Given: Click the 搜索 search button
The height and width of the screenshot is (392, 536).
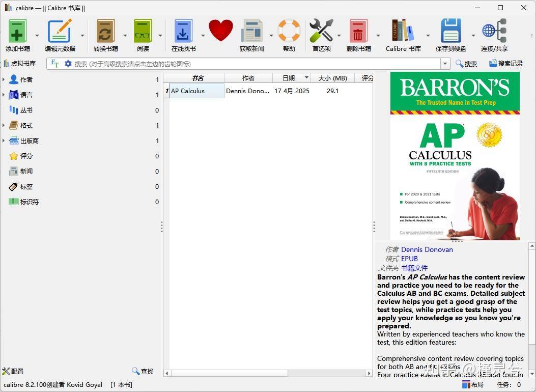Looking at the screenshot, I should point(466,64).
